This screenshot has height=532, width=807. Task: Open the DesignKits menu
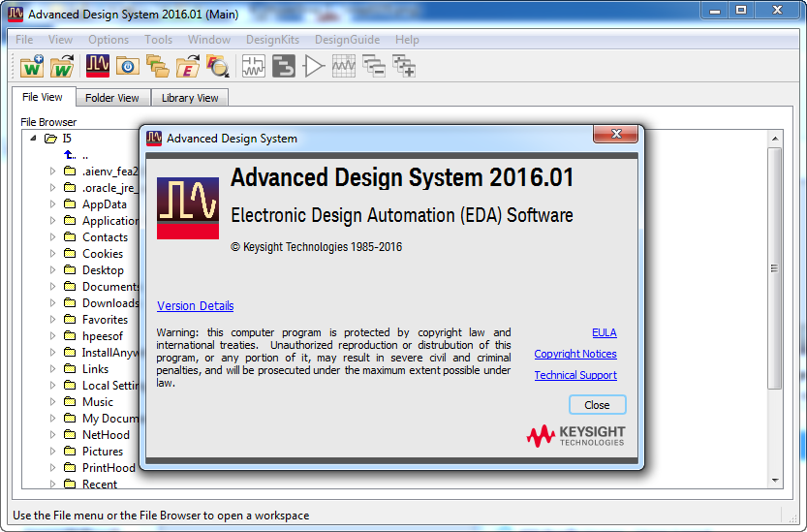pyautogui.click(x=272, y=40)
